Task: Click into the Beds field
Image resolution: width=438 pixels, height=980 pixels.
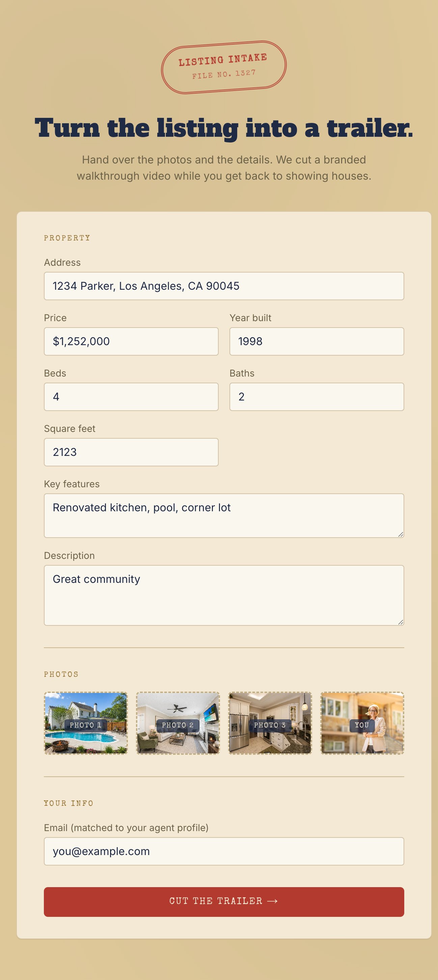Action: tap(131, 397)
